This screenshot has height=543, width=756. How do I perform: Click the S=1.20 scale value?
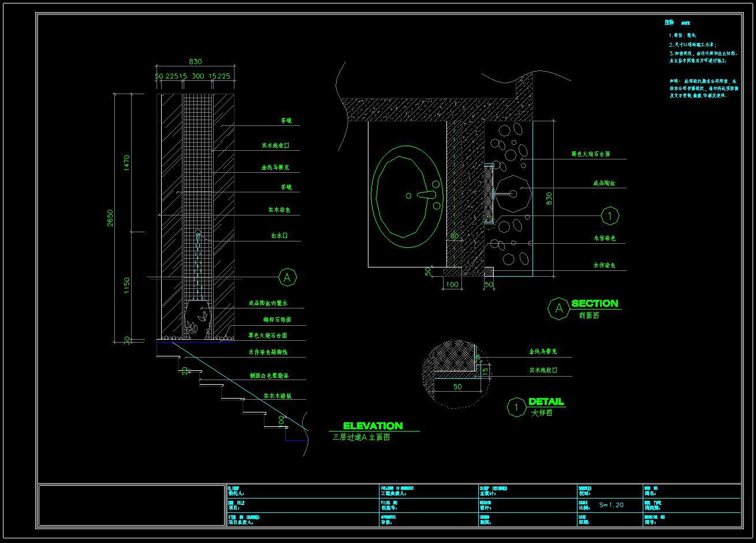[x=612, y=505]
